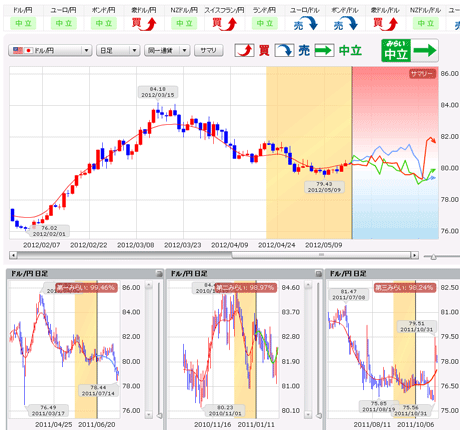
Task: Toggle 第二みらい 98.97% forecast label
Action: pyautogui.click(x=246, y=287)
